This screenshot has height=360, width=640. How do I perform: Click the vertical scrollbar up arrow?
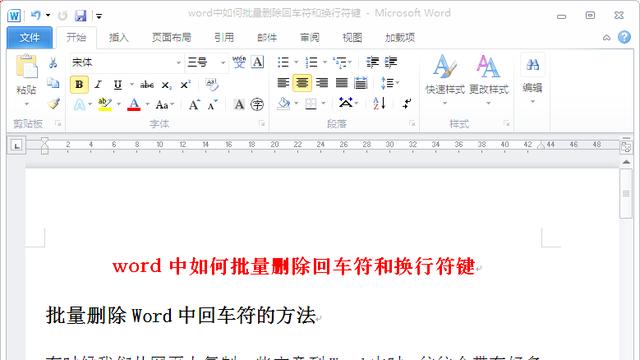pos(626,162)
